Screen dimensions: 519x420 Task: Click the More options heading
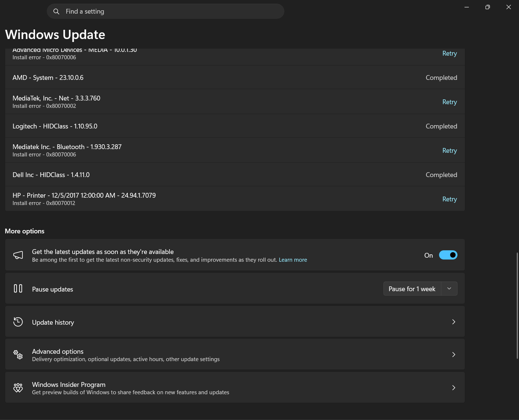point(25,231)
